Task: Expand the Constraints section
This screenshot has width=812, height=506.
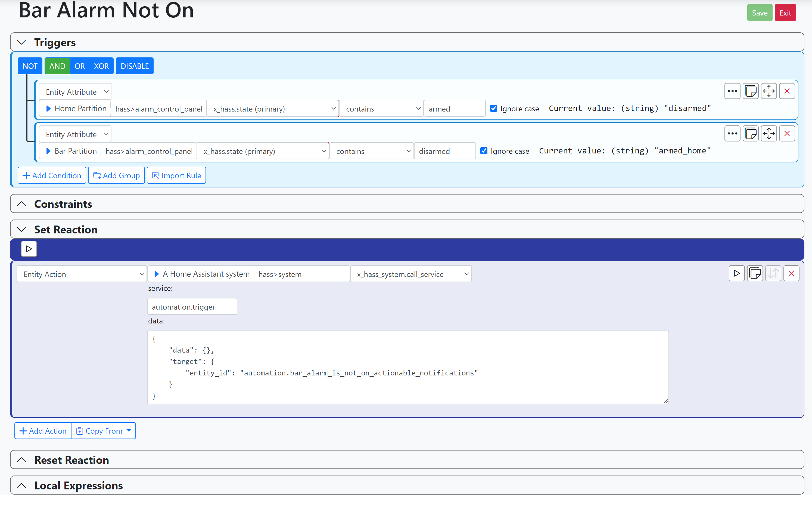Action: point(21,204)
